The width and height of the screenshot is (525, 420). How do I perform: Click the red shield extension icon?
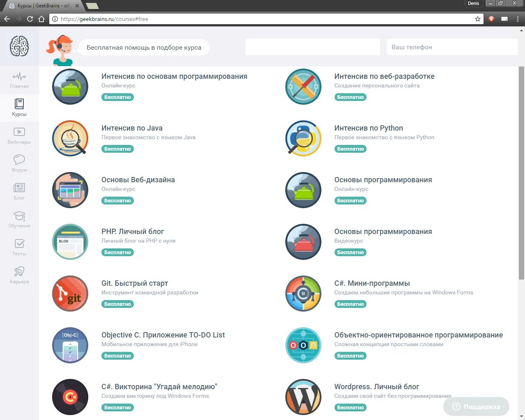coord(491,19)
